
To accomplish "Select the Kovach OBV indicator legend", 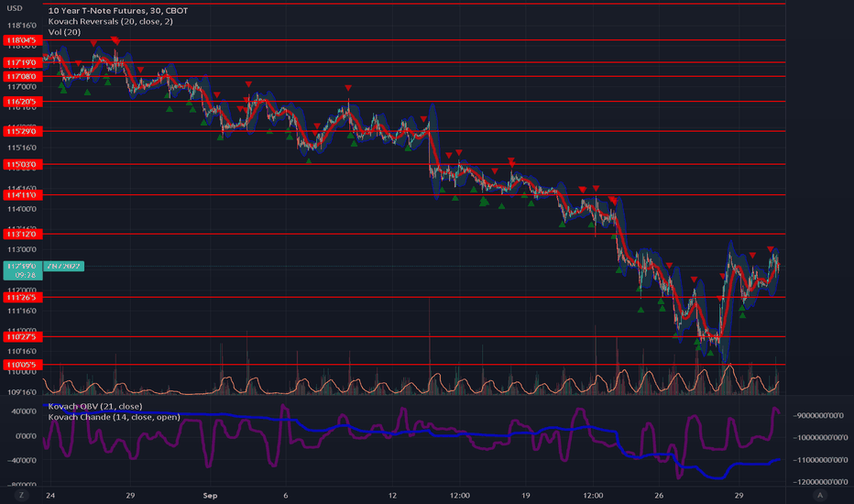I will coord(95,407).
